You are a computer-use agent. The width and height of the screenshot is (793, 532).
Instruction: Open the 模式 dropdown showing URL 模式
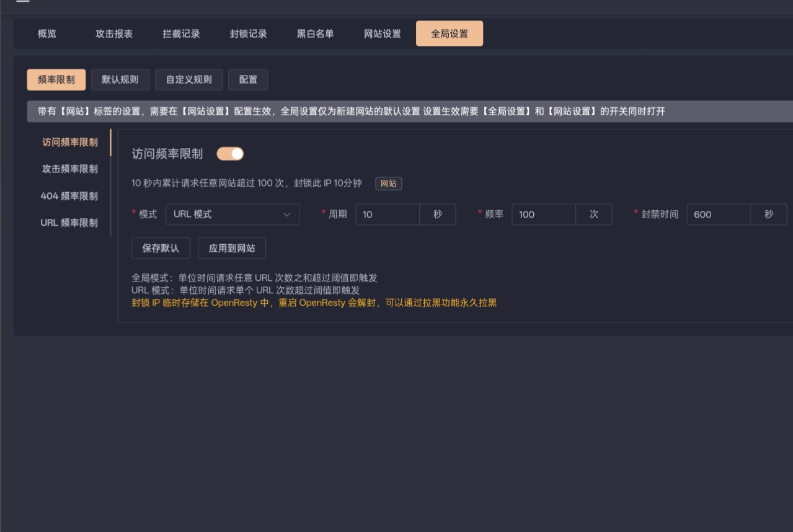pos(233,215)
